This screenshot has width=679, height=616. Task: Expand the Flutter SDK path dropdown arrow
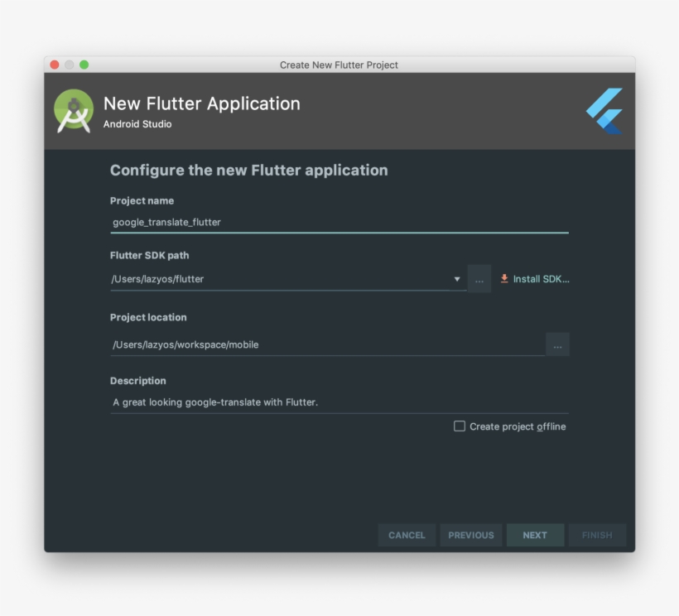point(457,279)
